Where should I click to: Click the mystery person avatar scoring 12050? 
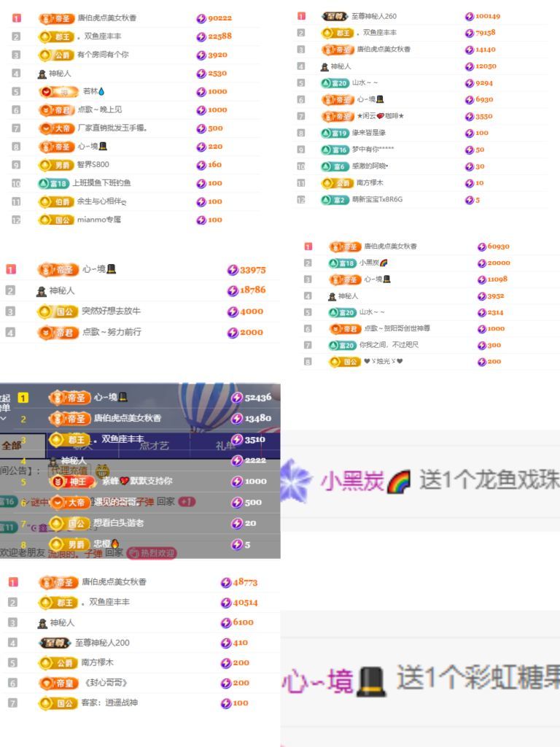[324, 66]
